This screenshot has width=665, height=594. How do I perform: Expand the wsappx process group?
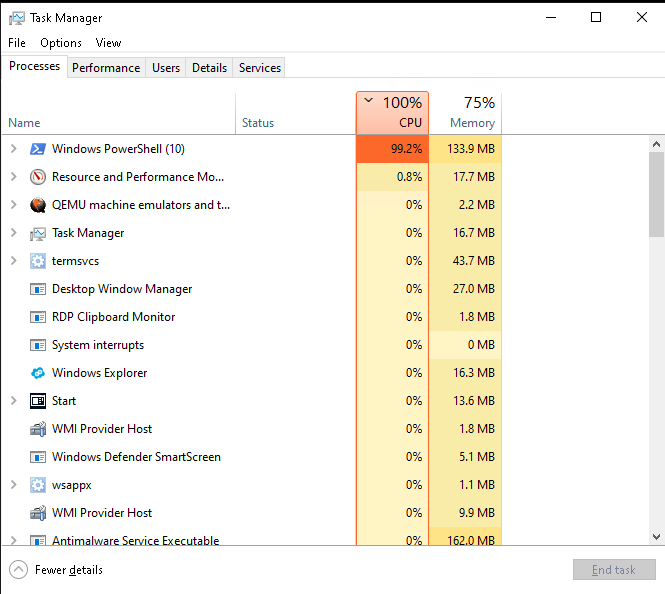[x=13, y=485]
